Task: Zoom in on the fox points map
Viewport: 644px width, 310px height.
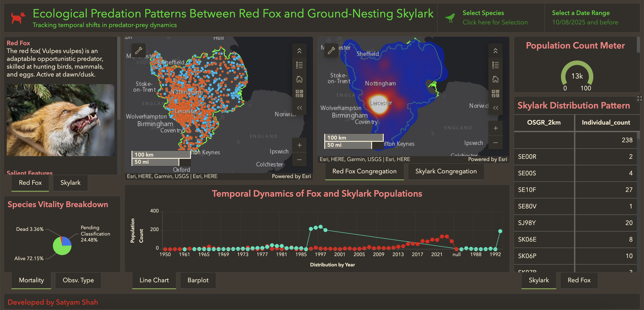Action: (x=299, y=145)
